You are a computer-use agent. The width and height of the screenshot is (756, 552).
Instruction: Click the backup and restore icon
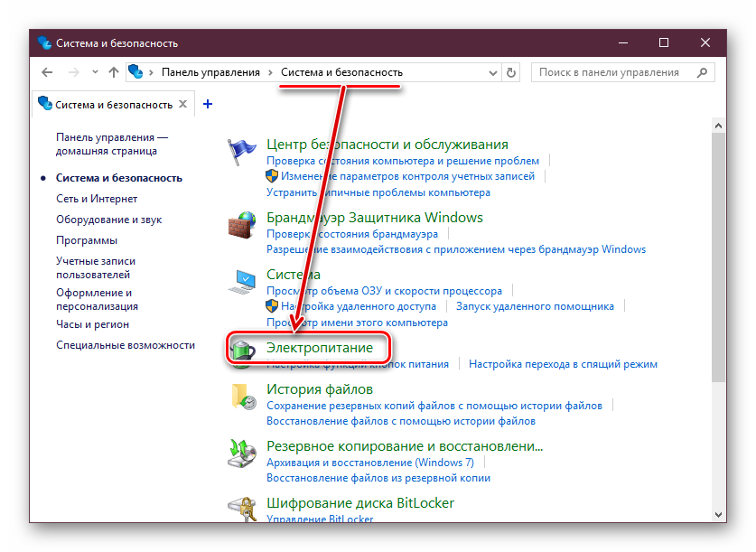pos(241,454)
